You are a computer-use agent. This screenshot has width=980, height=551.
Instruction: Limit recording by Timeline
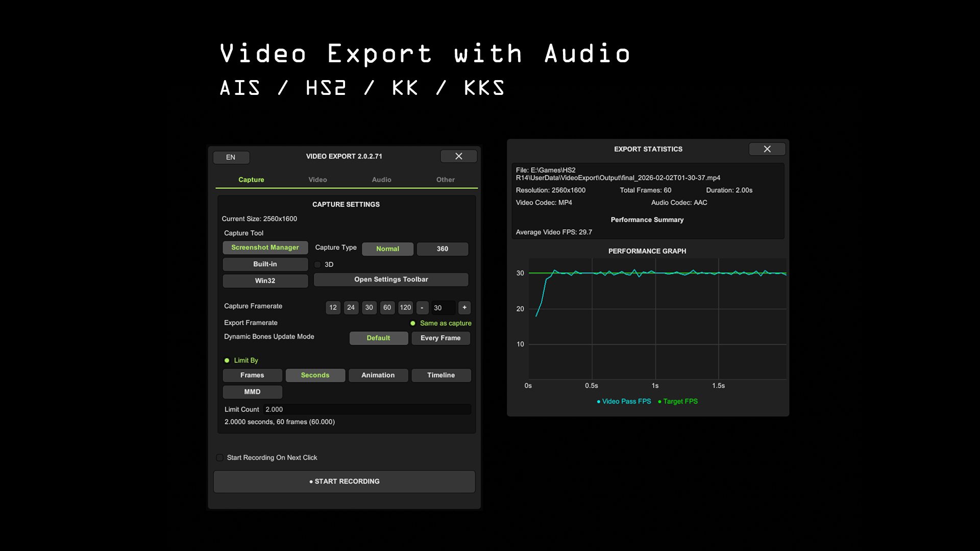click(x=440, y=375)
